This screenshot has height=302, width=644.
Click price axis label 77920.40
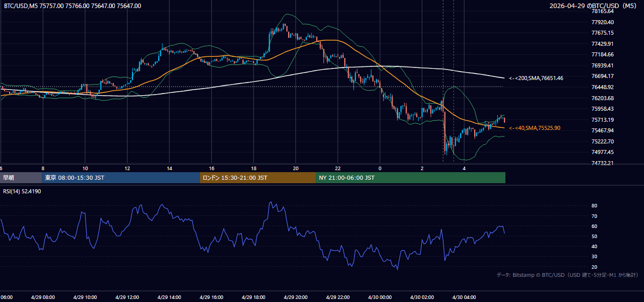(x=603, y=22)
